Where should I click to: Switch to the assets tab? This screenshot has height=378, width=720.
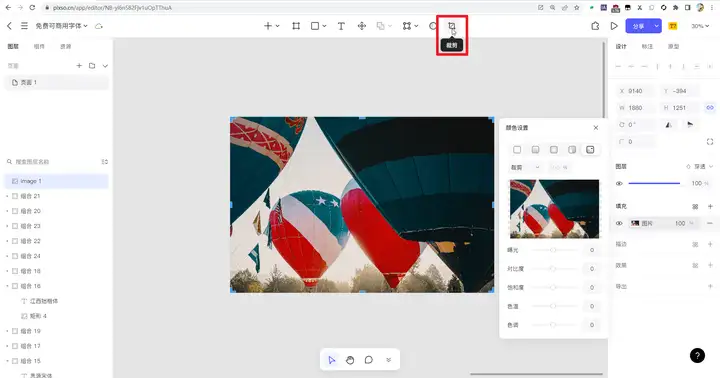click(66, 46)
